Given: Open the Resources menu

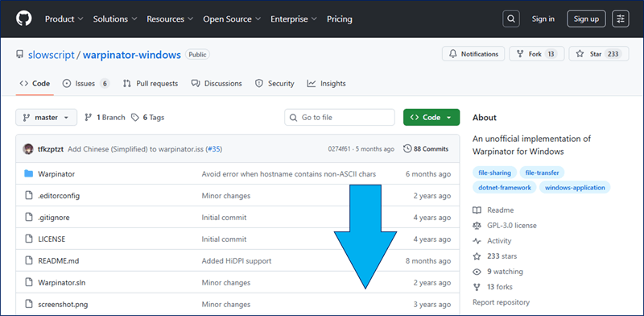Looking at the screenshot, I should click(170, 19).
